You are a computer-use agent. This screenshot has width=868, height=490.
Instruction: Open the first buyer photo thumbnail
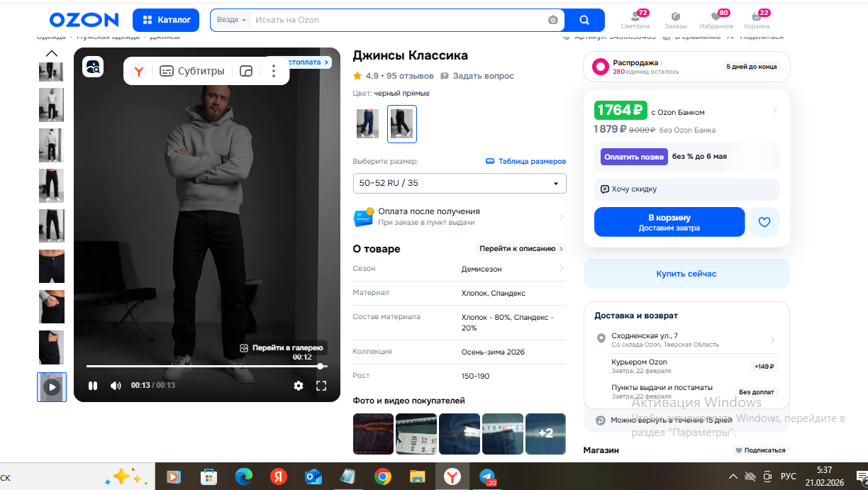(373, 434)
